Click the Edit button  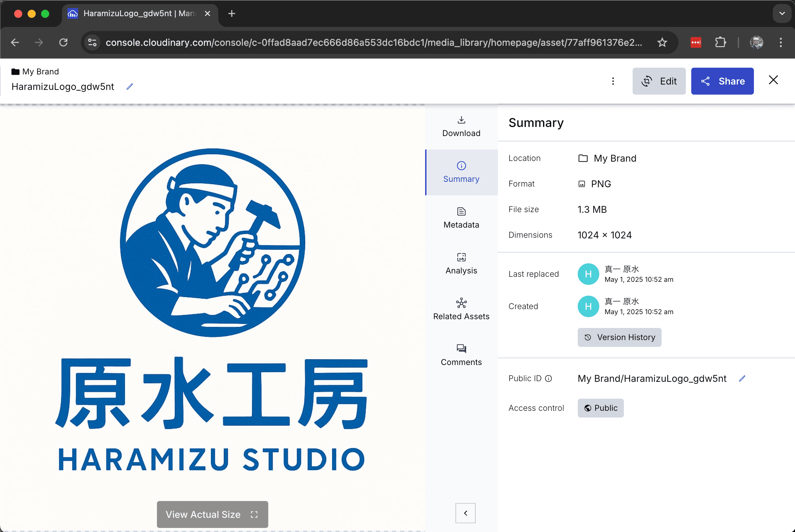coord(659,81)
